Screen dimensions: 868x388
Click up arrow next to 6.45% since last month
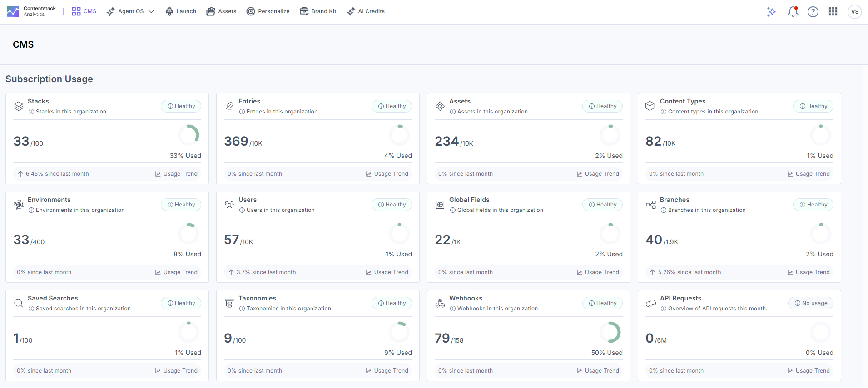20,174
